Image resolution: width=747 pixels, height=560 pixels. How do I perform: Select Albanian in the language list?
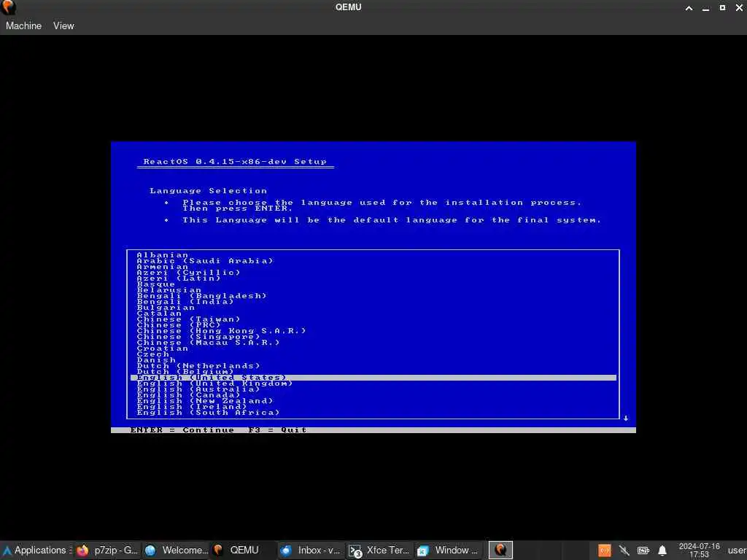pos(163,255)
